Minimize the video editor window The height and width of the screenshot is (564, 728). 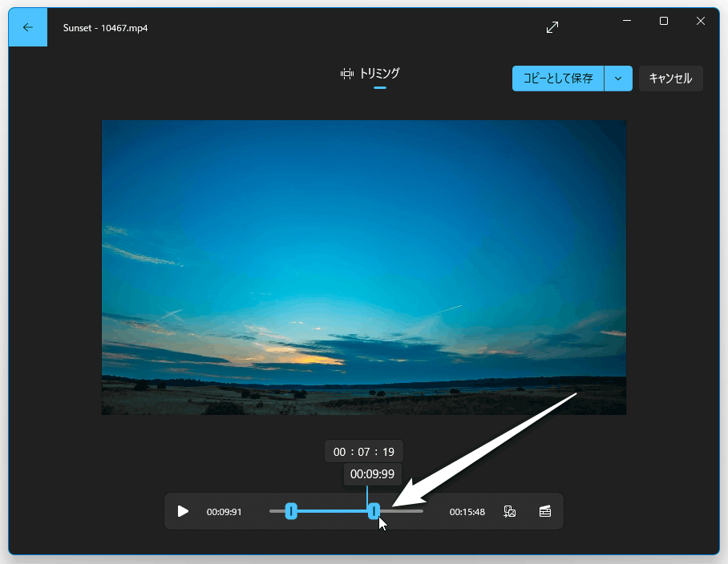coord(626,22)
